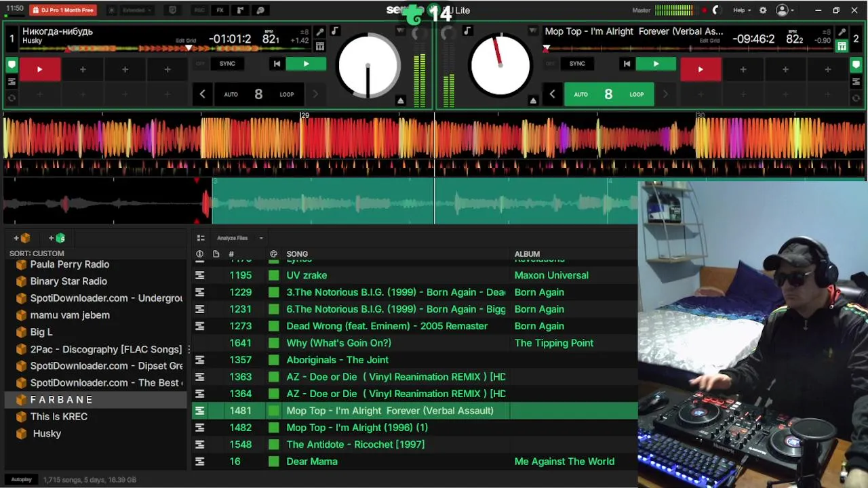The image size is (868, 488).
Task: Open the Help menu
Action: (x=742, y=10)
